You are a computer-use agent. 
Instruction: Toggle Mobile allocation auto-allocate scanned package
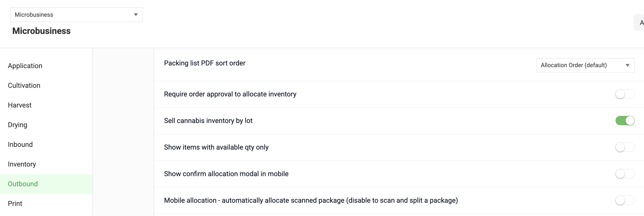[625, 201]
